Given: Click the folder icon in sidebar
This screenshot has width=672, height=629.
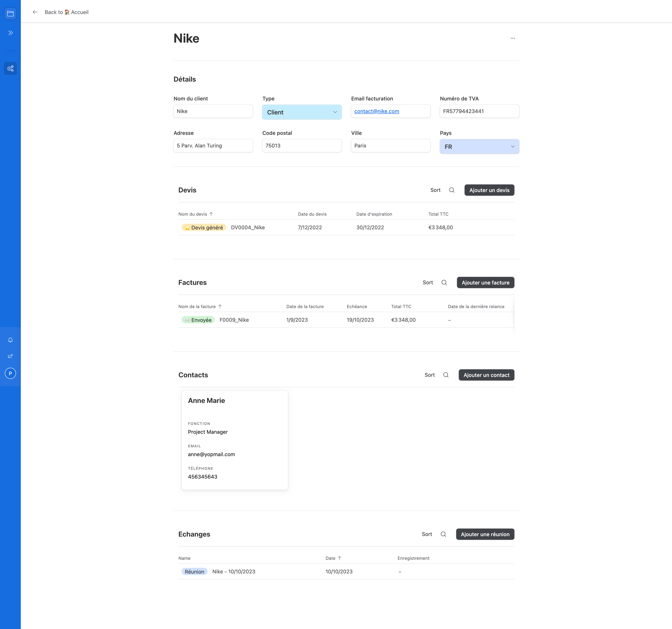Looking at the screenshot, I should (x=10, y=14).
